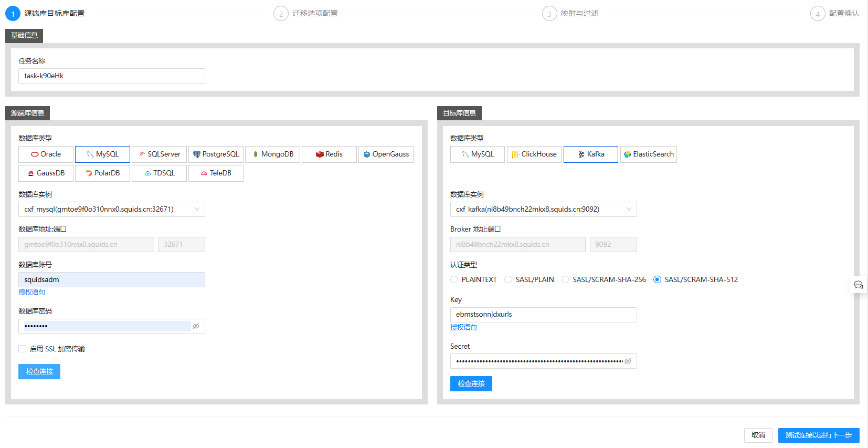
Task: Open the chat support floating icon
Action: pos(859,285)
